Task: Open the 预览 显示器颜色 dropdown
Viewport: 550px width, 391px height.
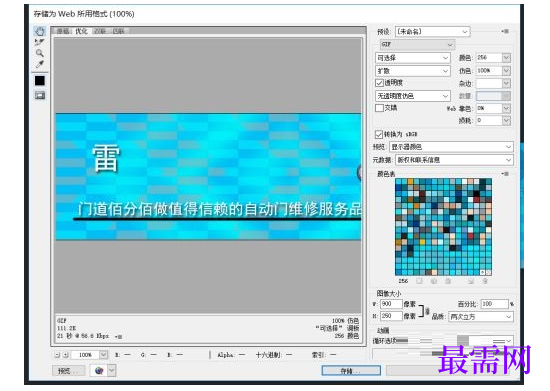Action: tap(451, 147)
